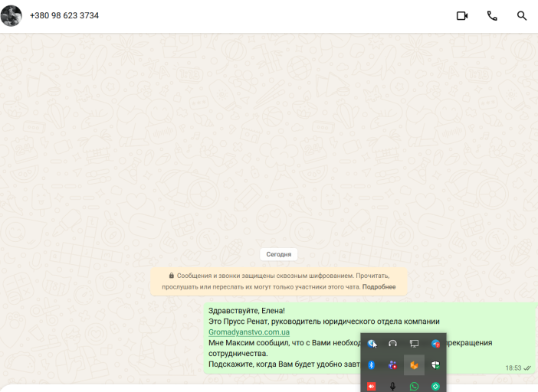Open the blue phone softphone tray icon
The image size is (538, 392).
(x=371, y=343)
